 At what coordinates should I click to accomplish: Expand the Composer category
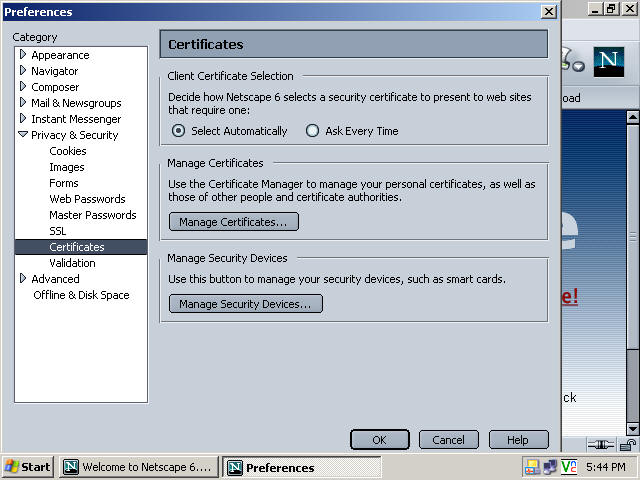coord(23,87)
